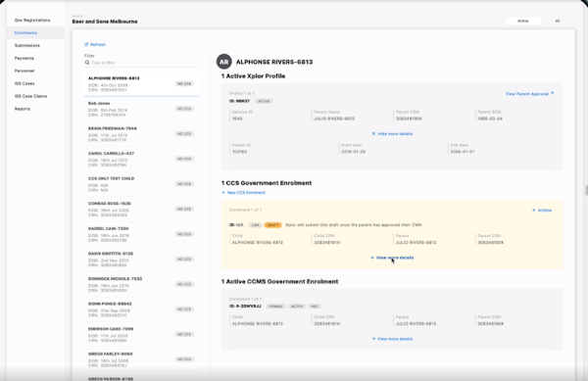Select CAROL CARRILLO-637 in child list
The height and width of the screenshot is (381, 588).
(141, 160)
